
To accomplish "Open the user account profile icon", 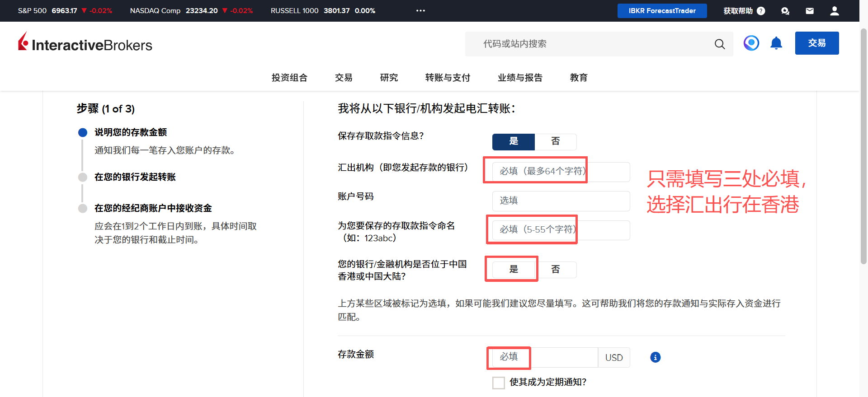I will point(834,11).
